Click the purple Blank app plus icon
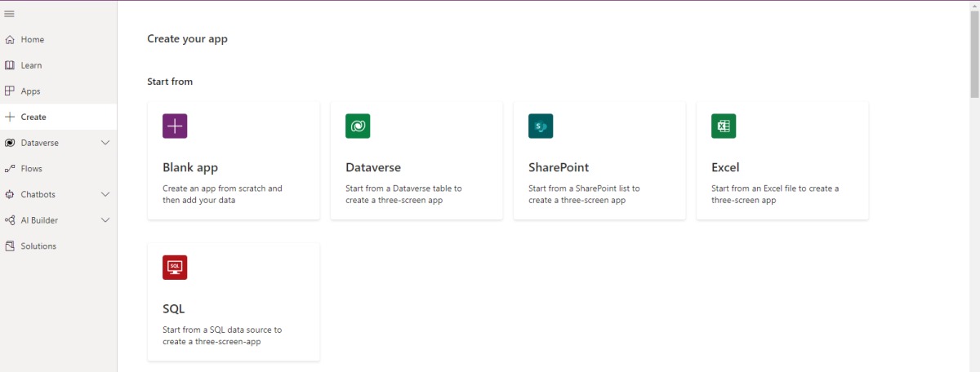The image size is (980, 372). click(x=175, y=126)
